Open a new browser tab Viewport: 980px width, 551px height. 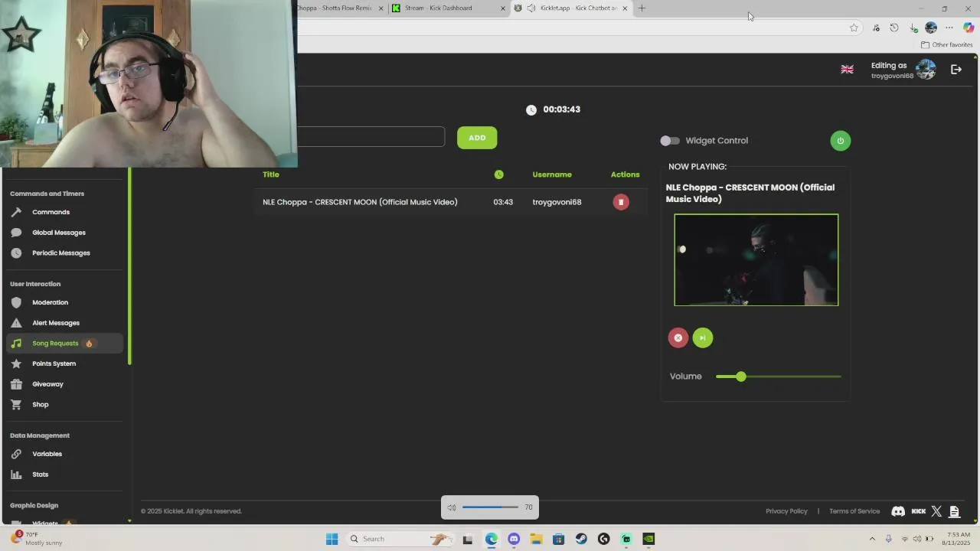click(642, 8)
